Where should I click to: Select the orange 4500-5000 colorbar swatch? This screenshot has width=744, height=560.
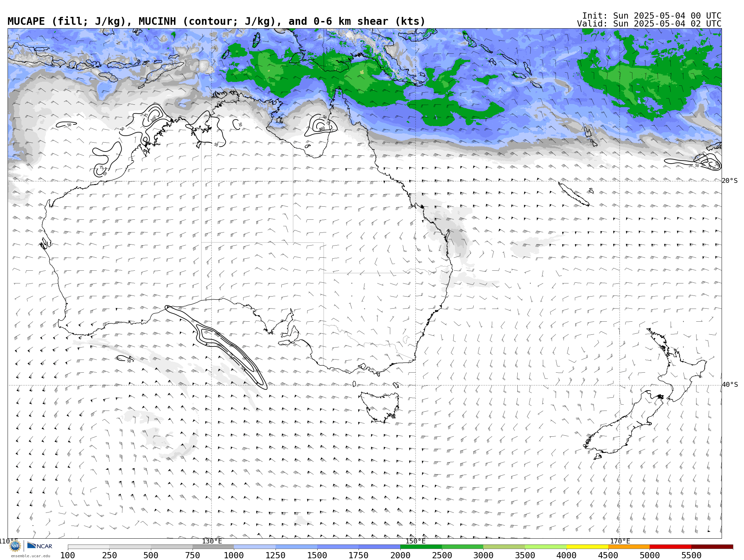[629, 547]
